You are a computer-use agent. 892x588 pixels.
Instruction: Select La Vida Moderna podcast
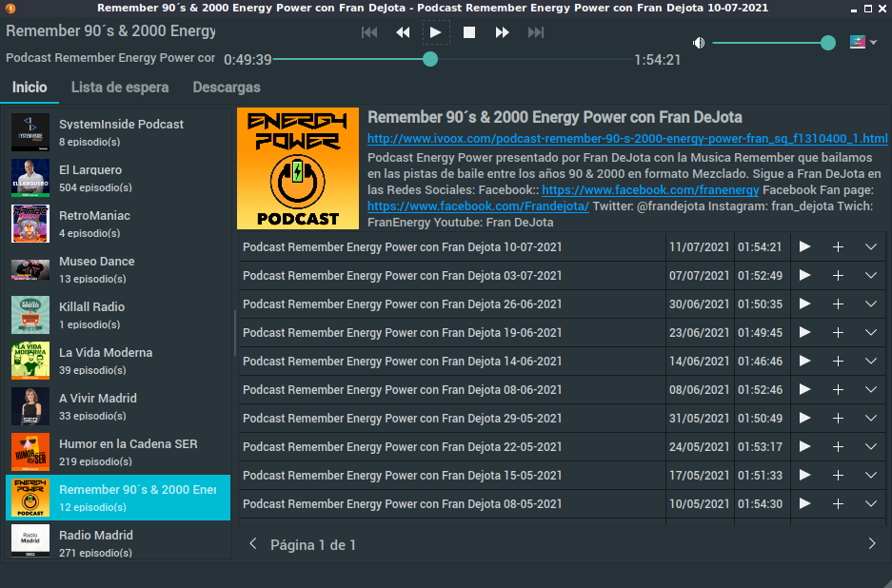[118, 362]
